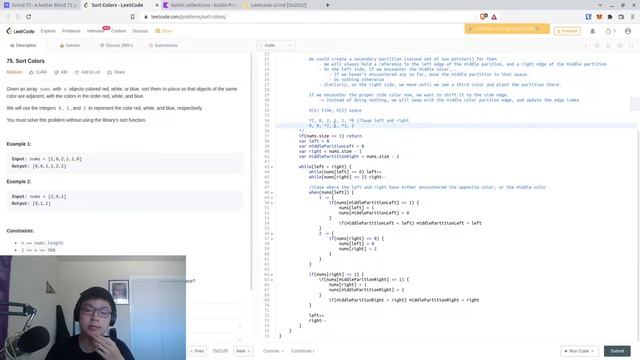
Task: Open the user profile avatar icon
Action: click(628, 31)
